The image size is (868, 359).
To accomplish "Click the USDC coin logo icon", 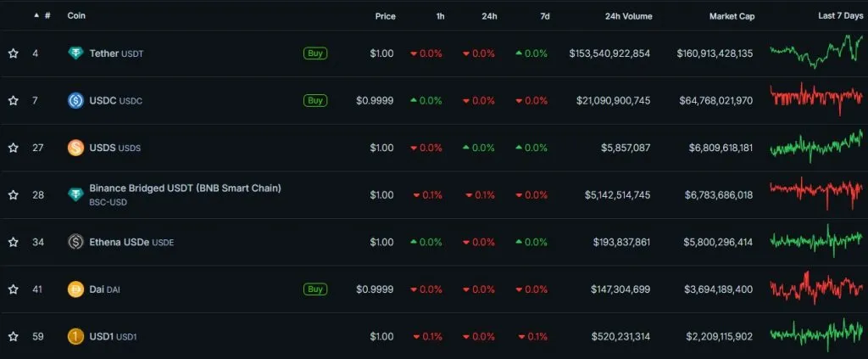I will pyautogui.click(x=75, y=100).
